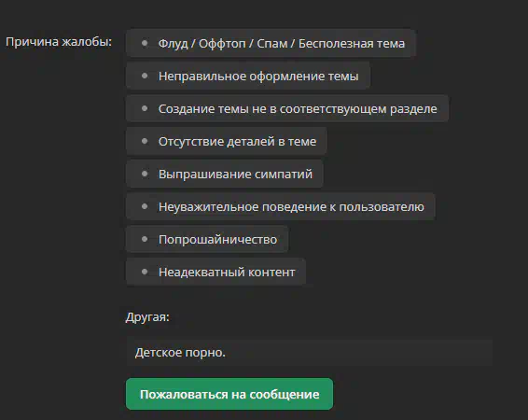Select the 'Отсутствие деталей в теме' label
The image size is (528, 420).
(x=237, y=142)
